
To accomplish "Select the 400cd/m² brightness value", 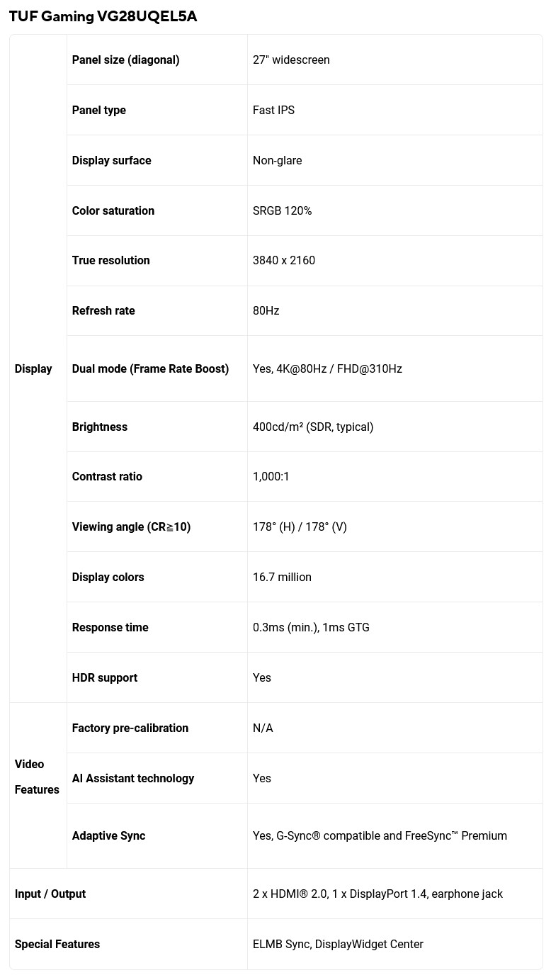I will tap(312, 427).
